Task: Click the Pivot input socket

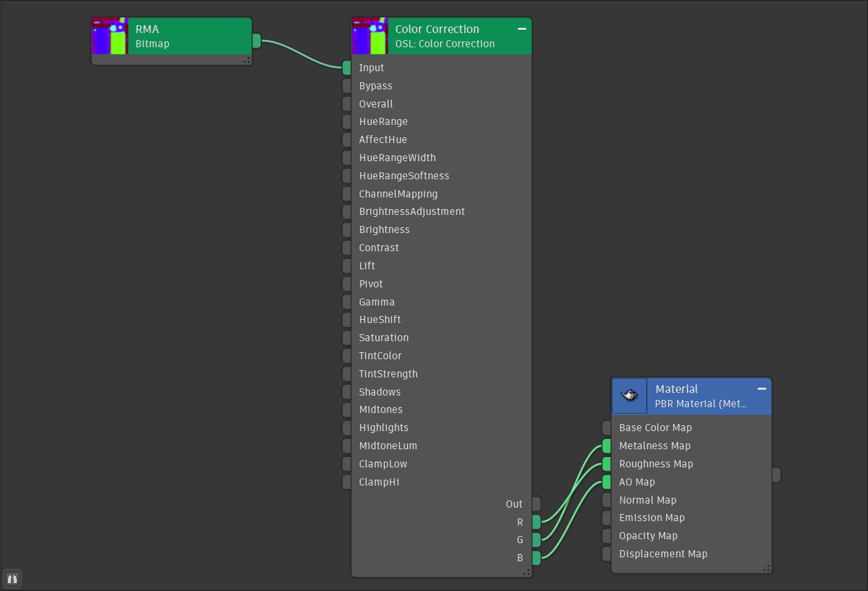Action: point(347,284)
